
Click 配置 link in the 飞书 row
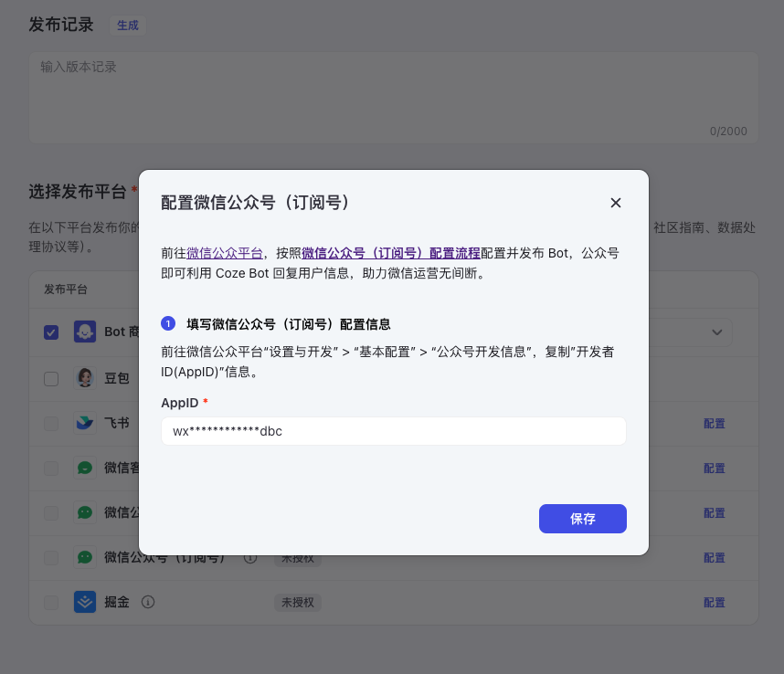[714, 424]
